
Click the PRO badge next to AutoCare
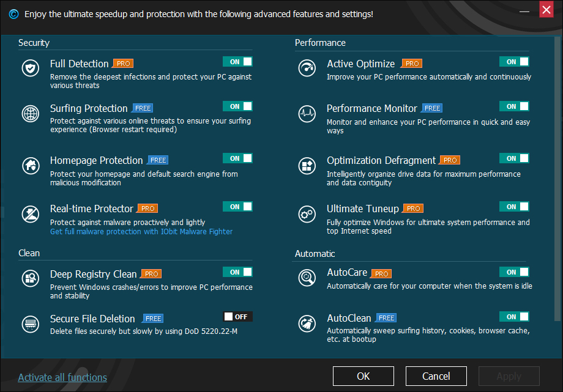(381, 274)
